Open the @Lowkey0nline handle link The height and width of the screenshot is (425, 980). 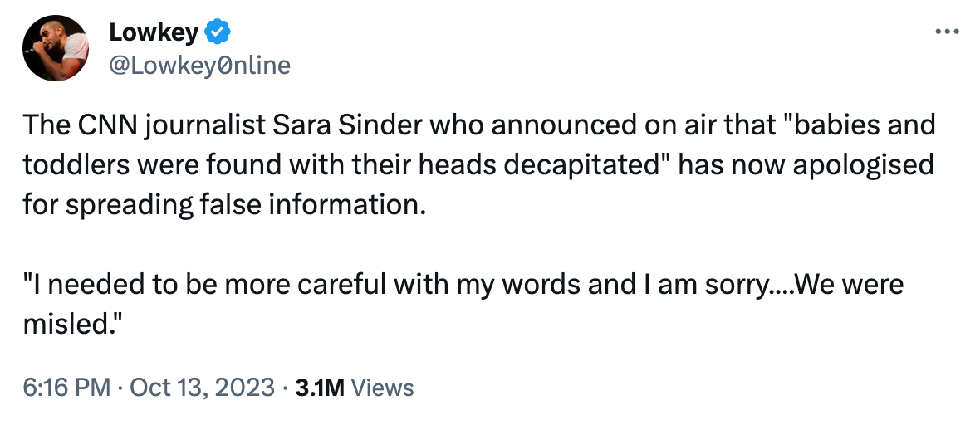[x=199, y=64]
